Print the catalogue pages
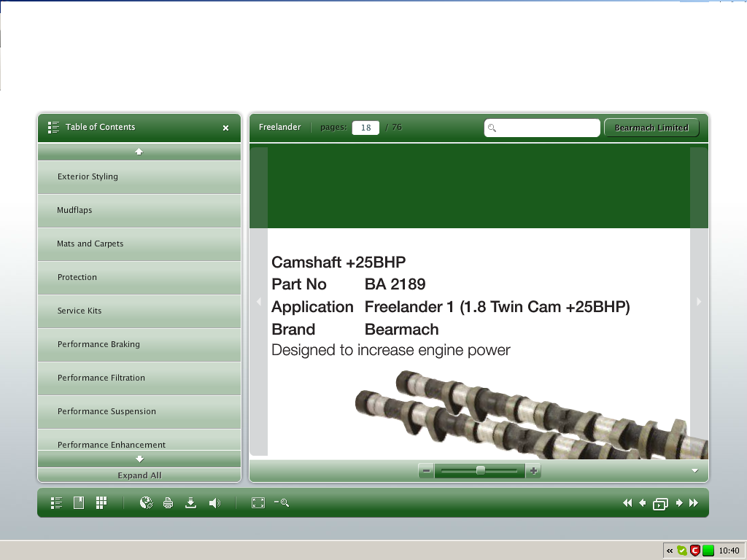The image size is (747, 560). pyautogui.click(x=169, y=503)
